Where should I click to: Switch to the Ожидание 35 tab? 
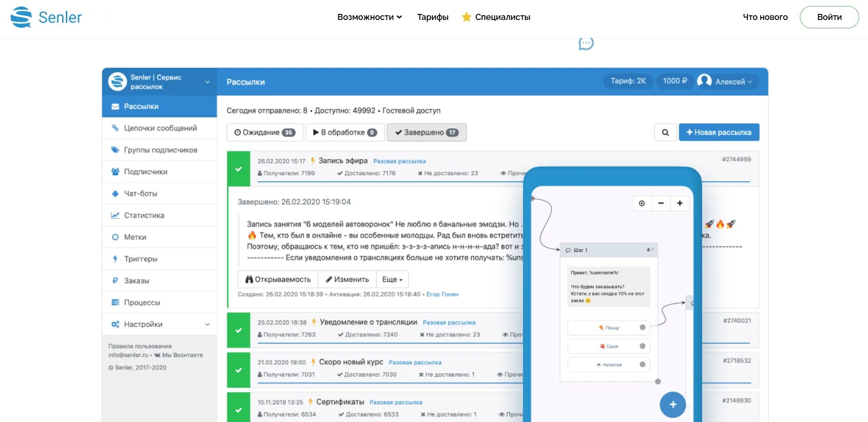[265, 132]
